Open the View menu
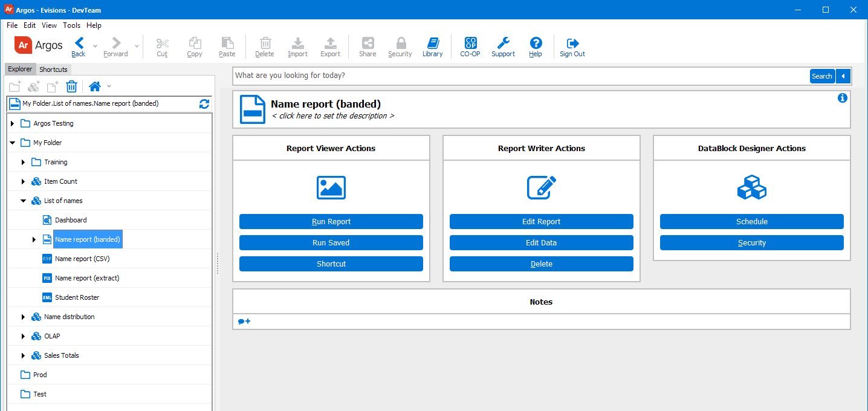This screenshot has width=868, height=411. [49, 25]
